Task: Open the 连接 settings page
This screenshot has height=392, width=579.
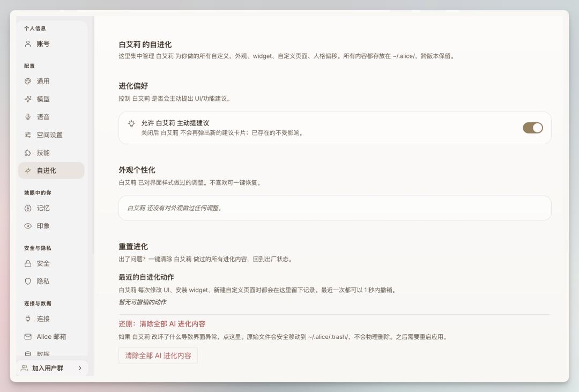Action: pyautogui.click(x=51, y=319)
